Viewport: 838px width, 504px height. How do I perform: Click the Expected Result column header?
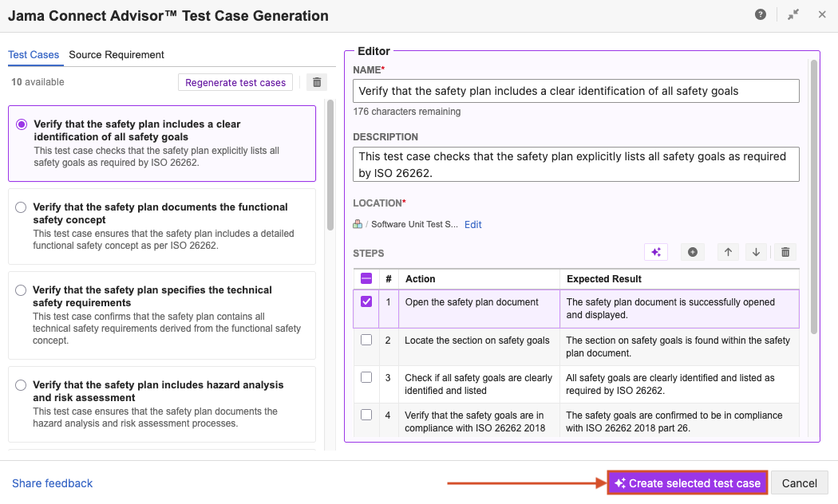[679, 278]
